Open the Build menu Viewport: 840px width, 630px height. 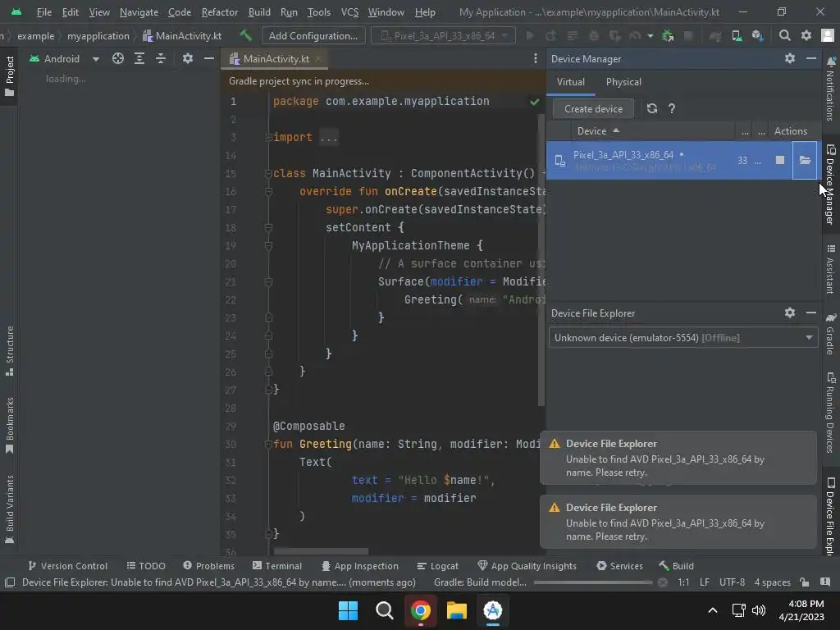tap(259, 11)
